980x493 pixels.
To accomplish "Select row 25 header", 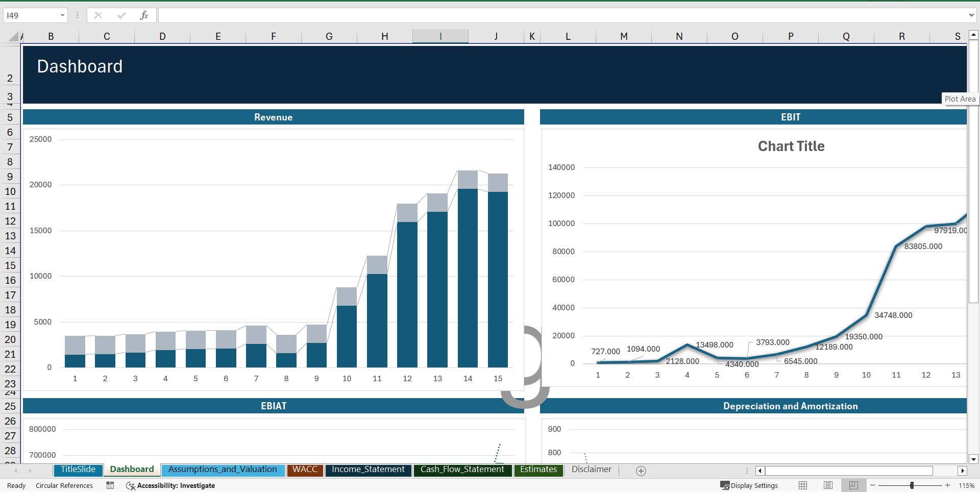I will 10,406.
